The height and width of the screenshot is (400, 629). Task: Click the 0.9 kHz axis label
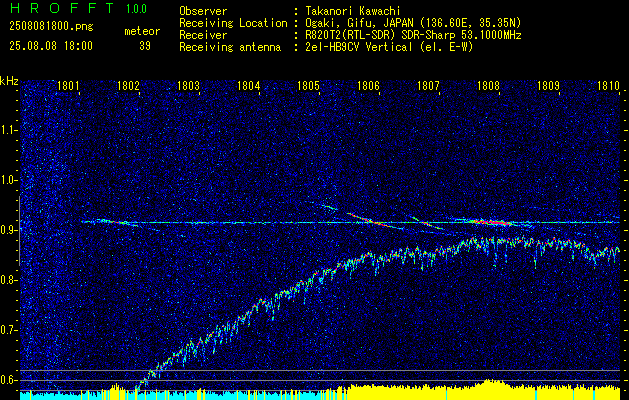(8, 230)
